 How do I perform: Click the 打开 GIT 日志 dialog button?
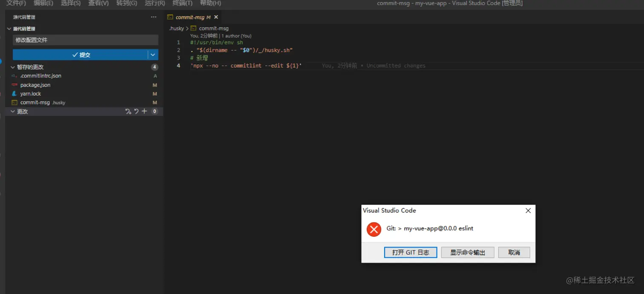click(411, 252)
